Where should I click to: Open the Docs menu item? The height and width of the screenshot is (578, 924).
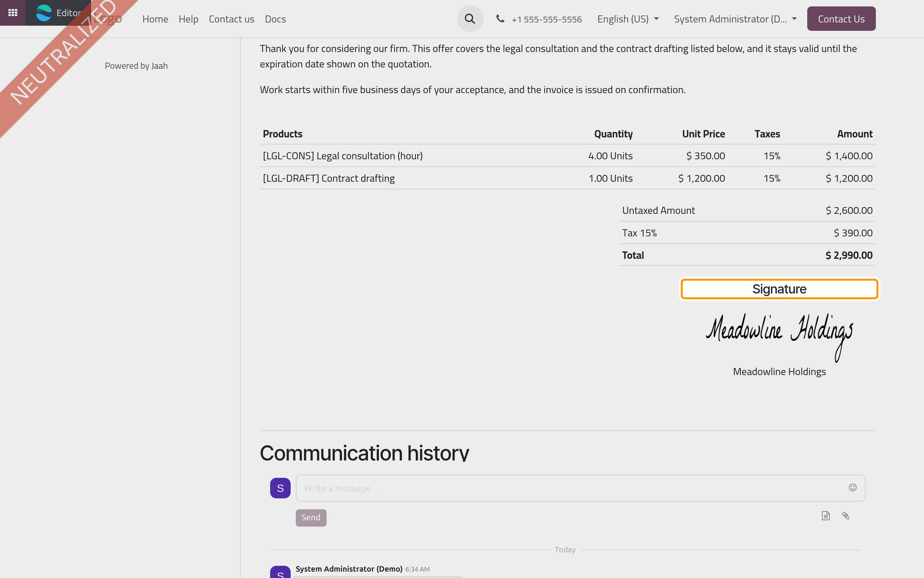[x=275, y=19]
